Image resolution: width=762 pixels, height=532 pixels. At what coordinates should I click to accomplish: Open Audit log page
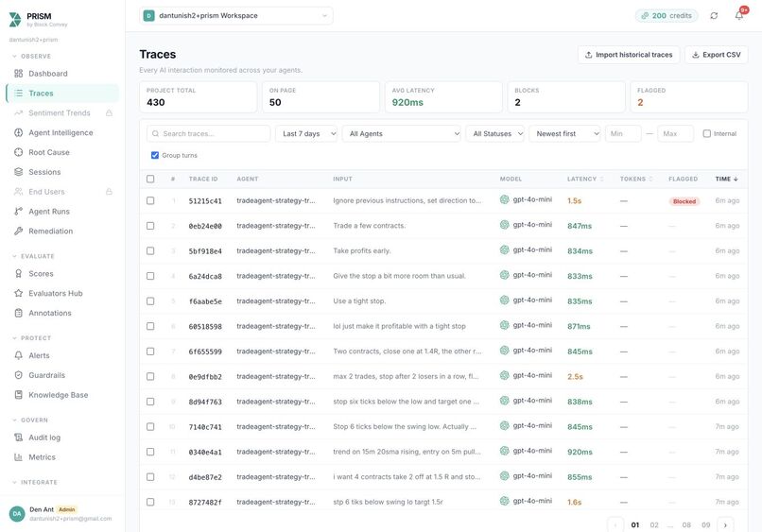(x=44, y=438)
